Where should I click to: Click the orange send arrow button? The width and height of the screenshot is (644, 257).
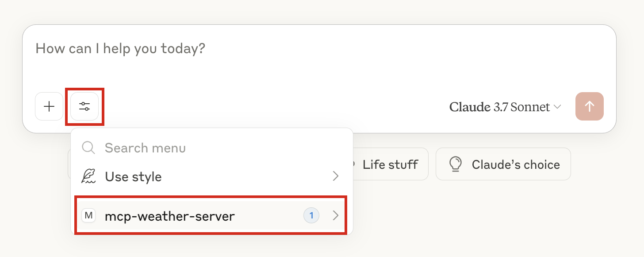pos(590,106)
